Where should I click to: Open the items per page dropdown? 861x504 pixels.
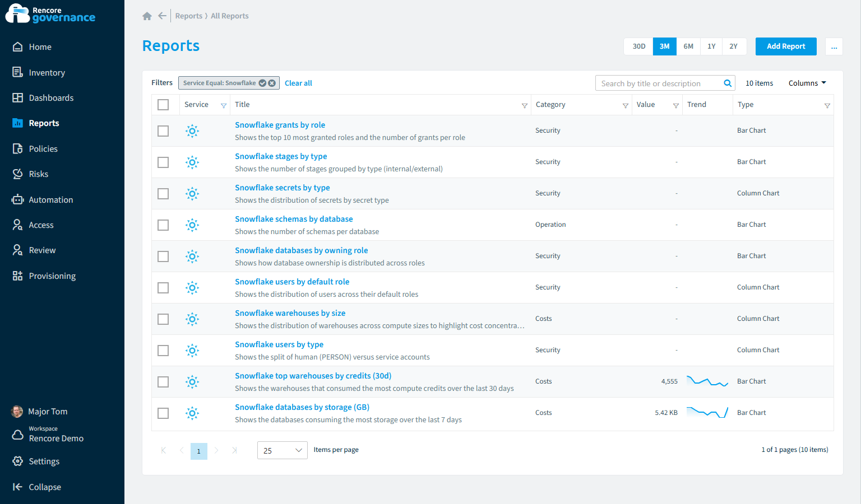coord(282,450)
